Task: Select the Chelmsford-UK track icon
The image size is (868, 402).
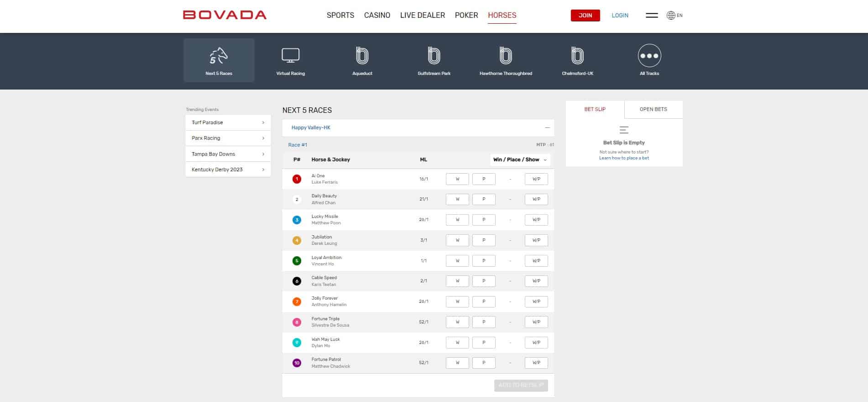Action: click(577, 56)
